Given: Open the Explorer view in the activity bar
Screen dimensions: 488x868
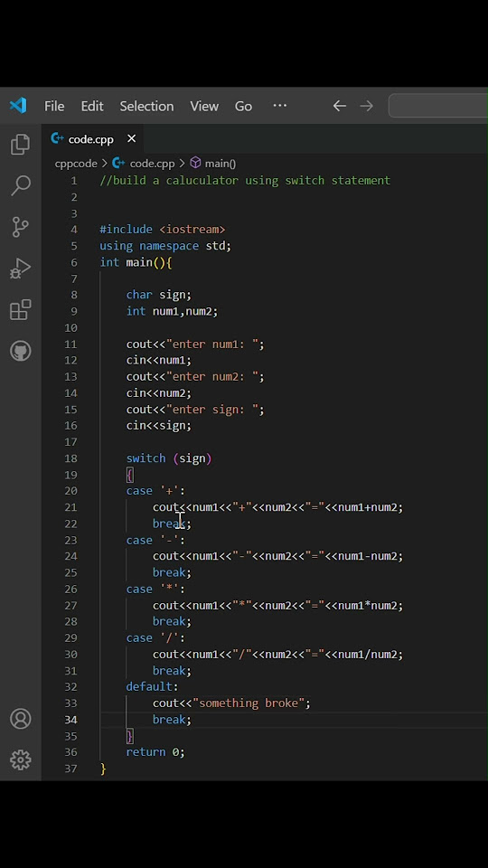Looking at the screenshot, I should point(21,145).
